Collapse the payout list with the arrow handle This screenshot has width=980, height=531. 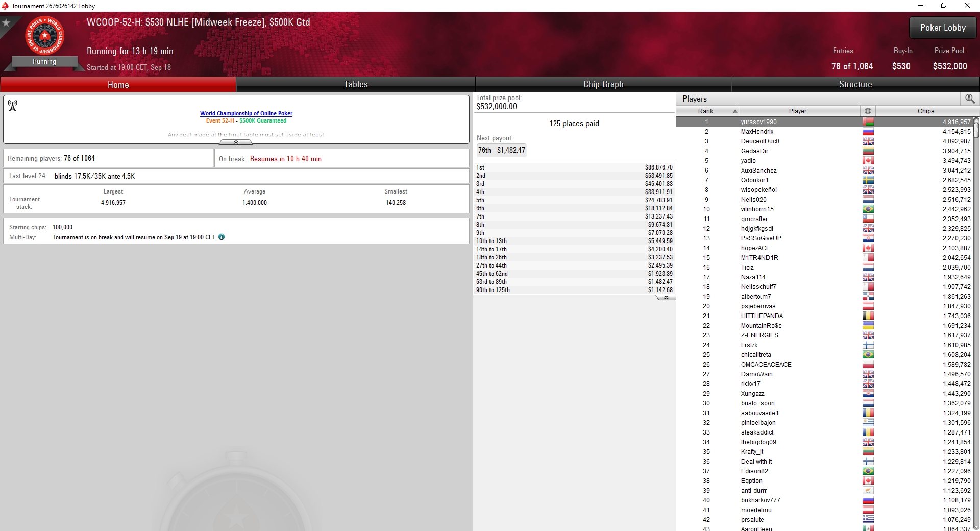(x=666, y=298)
